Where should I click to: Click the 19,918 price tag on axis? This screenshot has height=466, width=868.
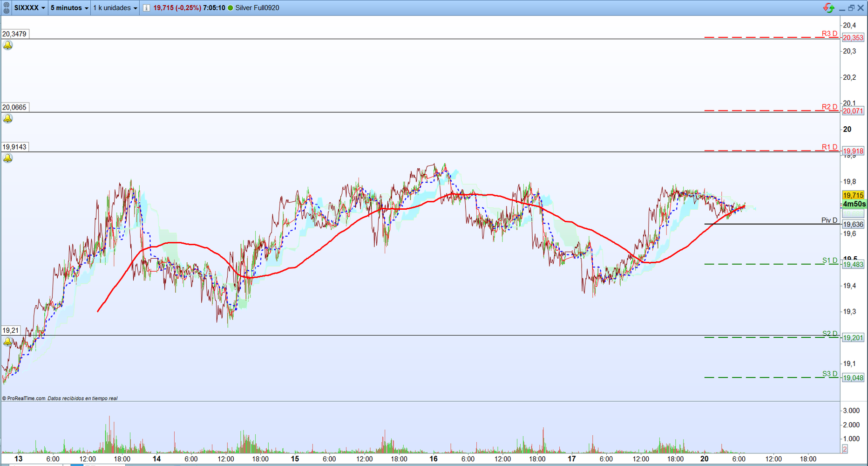pos(853,151)
